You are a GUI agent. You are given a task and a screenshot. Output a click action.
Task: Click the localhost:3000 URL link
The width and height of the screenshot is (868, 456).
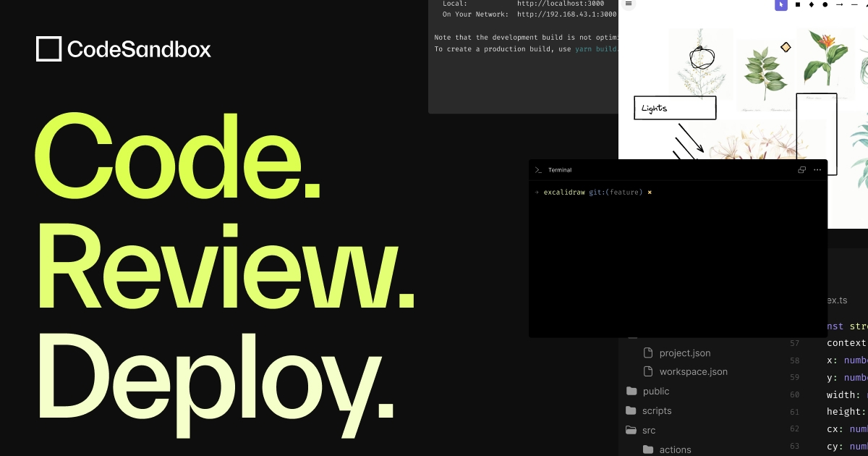(561, 4)
